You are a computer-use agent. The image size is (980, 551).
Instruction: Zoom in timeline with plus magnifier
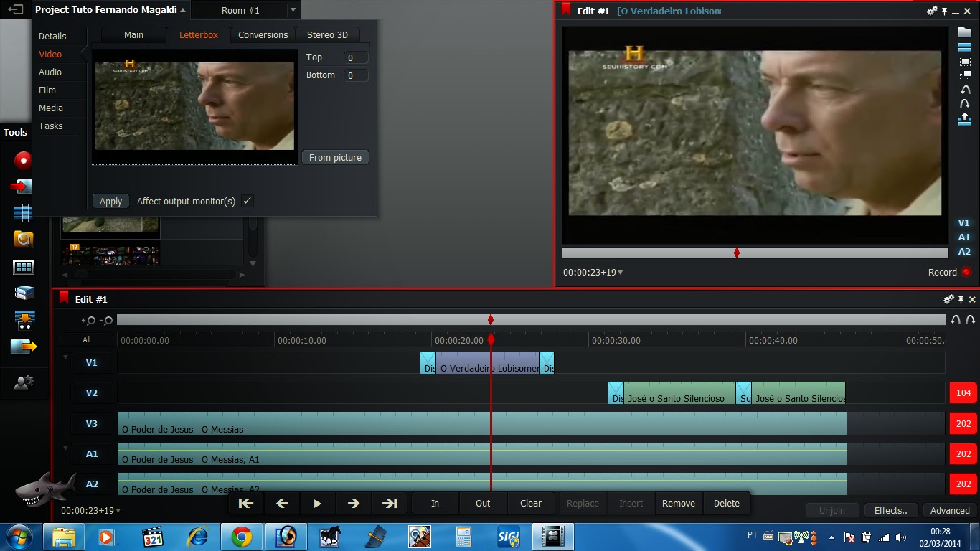pyautogui.click(x=89, y=321)
